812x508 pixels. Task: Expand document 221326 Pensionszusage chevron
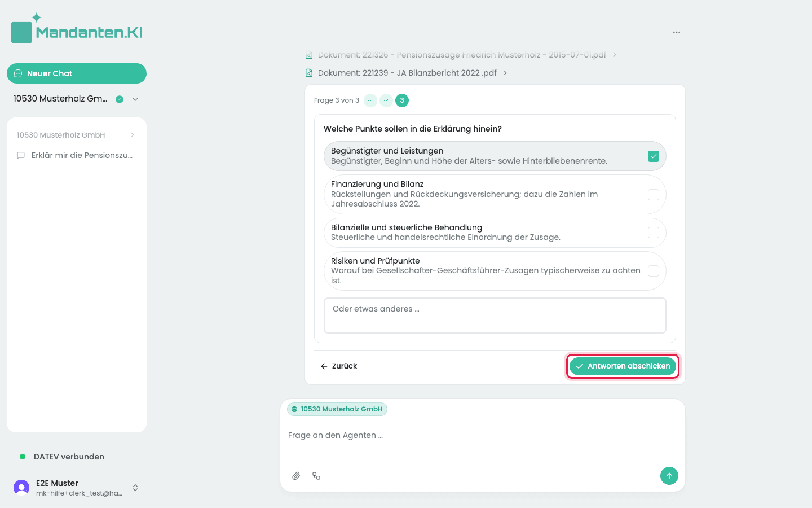615,55
